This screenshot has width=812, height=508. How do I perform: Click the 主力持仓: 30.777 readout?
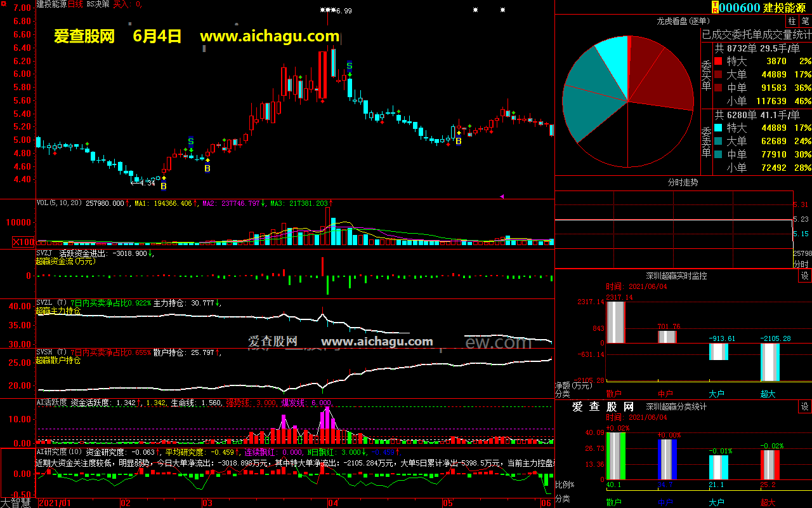(184, 304)
